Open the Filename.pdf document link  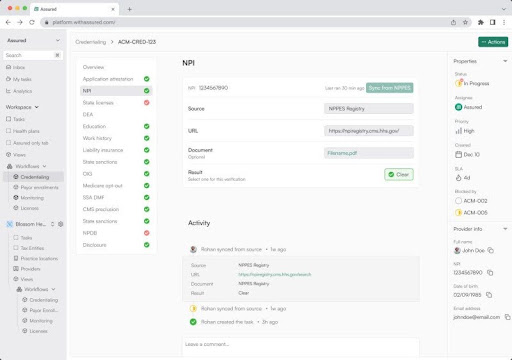coord(342,153)
